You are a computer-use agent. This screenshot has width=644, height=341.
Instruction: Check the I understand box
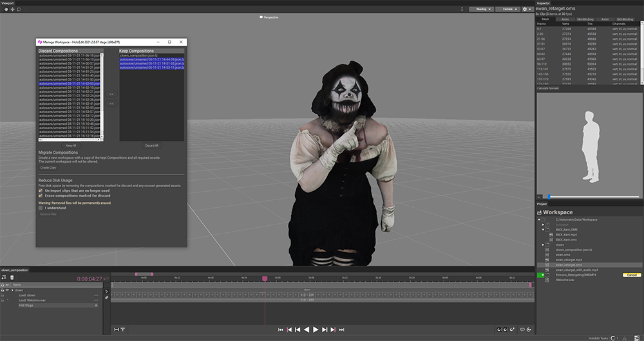click(x=41, y=208)
